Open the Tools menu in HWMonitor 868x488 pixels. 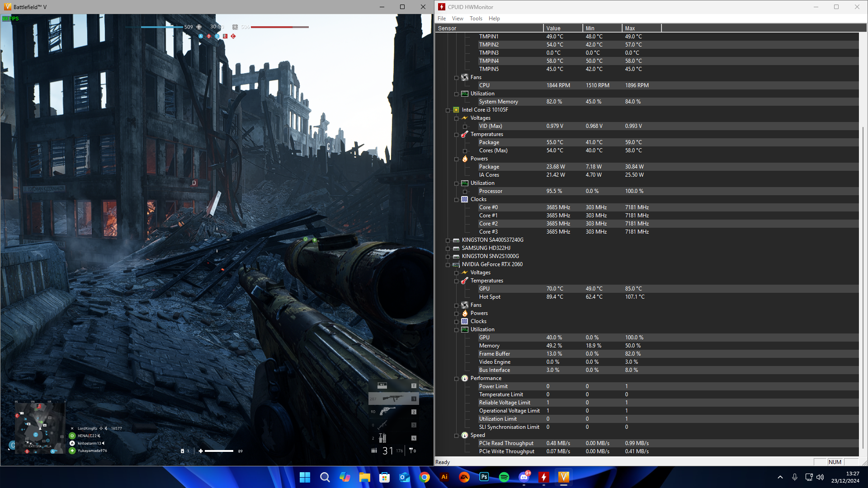pyautogui.click(x=476, y=19)
